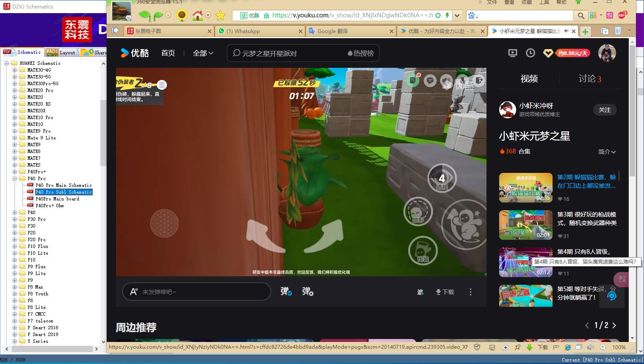
Task: Open the TV casting screen icon
Action: coord(512,53)
